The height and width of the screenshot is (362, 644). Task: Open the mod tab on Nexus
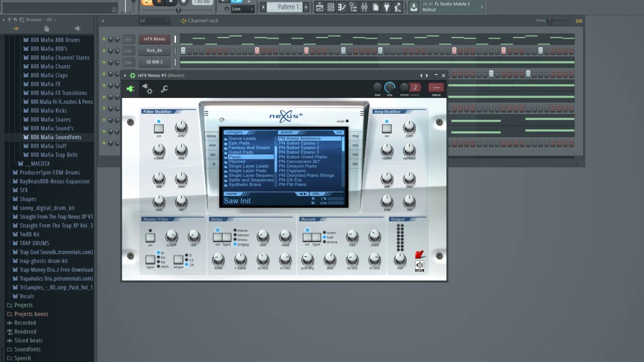(x=212, y=145)
